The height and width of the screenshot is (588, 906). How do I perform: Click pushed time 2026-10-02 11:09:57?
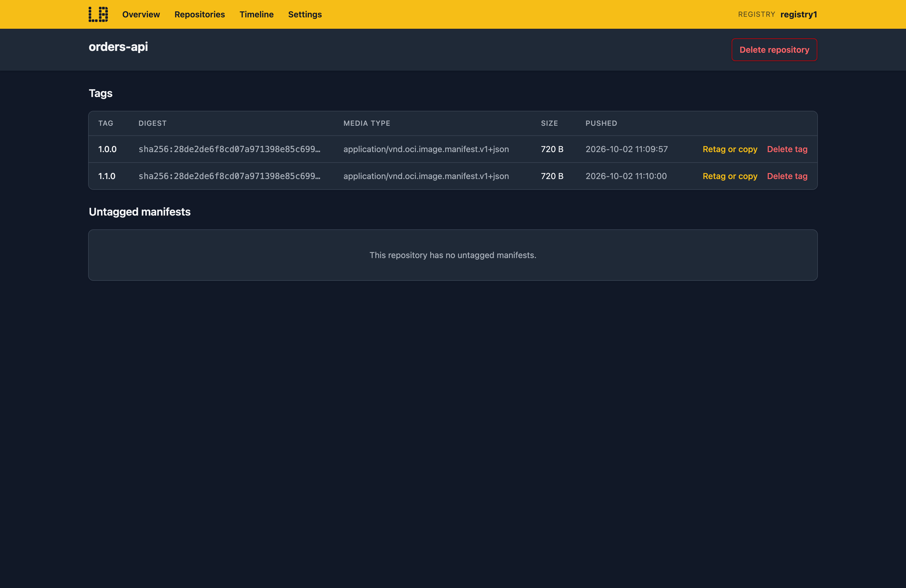626,149
